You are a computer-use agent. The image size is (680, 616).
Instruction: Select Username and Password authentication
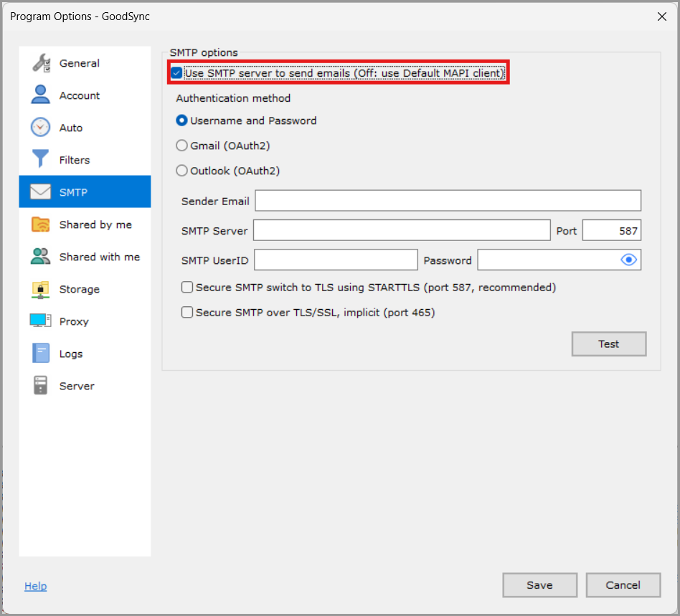pyautogui.click(x=181, y=120)
